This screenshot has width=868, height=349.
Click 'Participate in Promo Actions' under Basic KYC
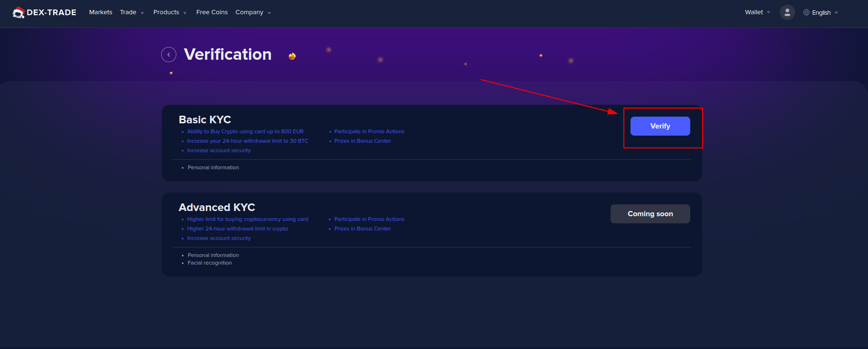[369, 131]
